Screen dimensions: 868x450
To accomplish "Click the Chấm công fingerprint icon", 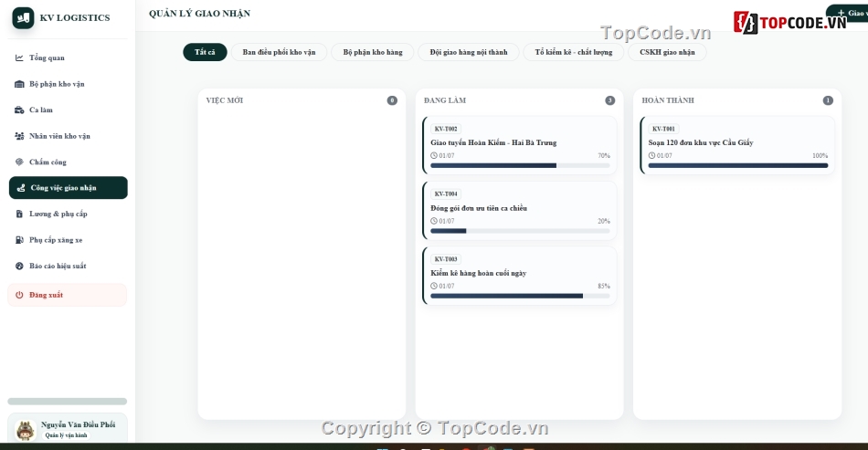I will tap(19, 162).
